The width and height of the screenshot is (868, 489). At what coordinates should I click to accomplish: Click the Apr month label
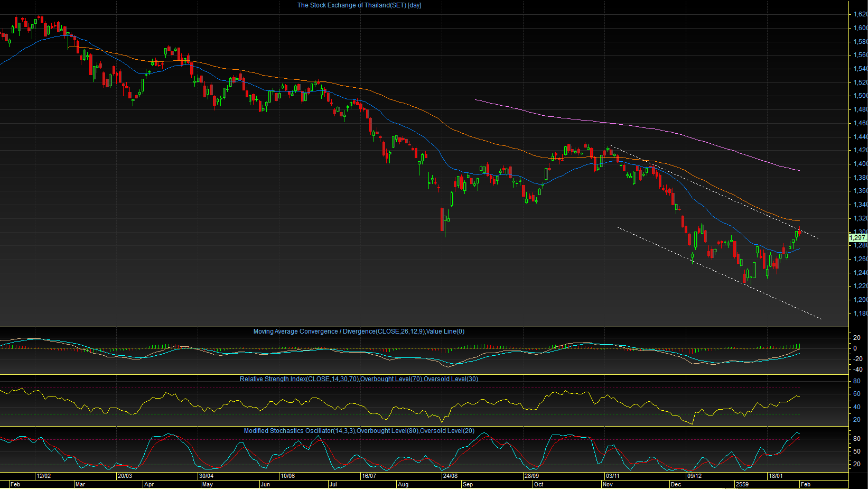point(149,484)
